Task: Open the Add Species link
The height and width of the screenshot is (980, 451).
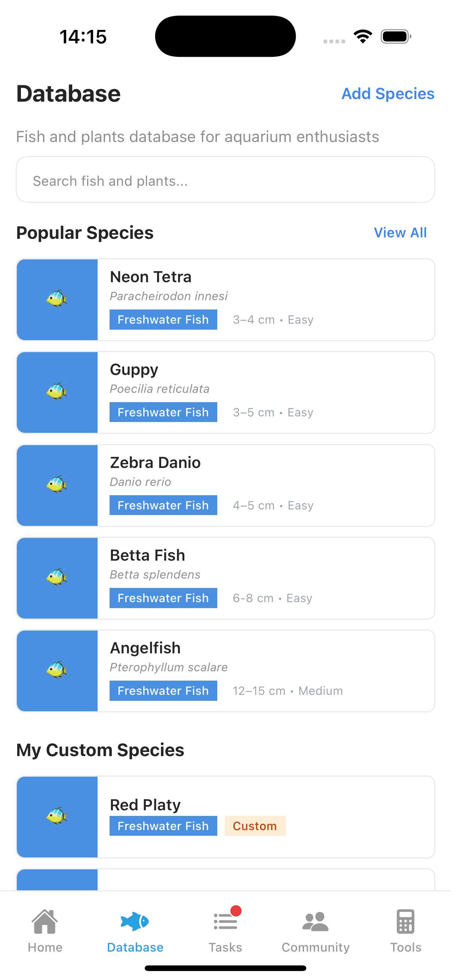Action: [x=388, y=93]
